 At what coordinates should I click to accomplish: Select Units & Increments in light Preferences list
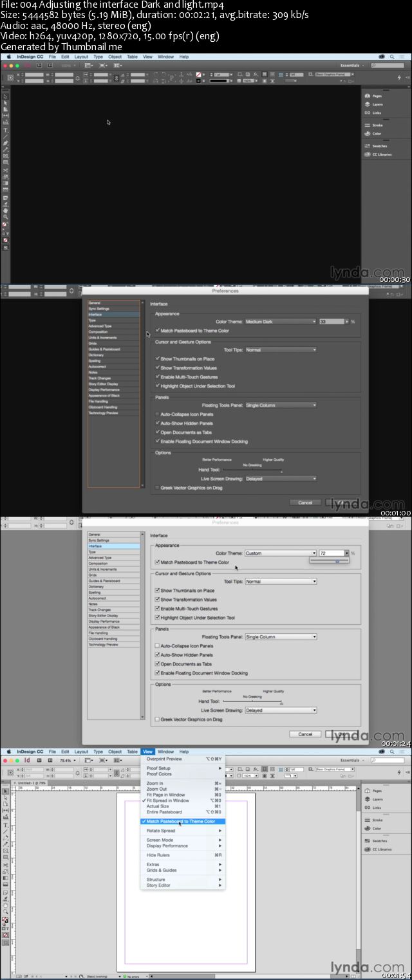click(x=113, y=569)
